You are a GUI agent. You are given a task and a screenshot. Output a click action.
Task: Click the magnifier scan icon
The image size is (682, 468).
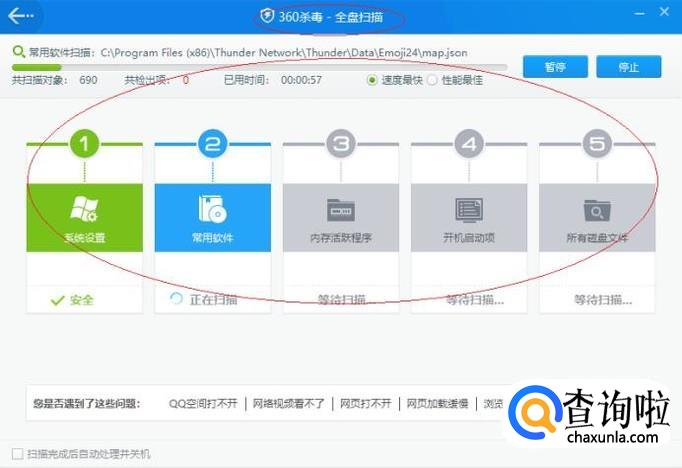tap(18, 52)
